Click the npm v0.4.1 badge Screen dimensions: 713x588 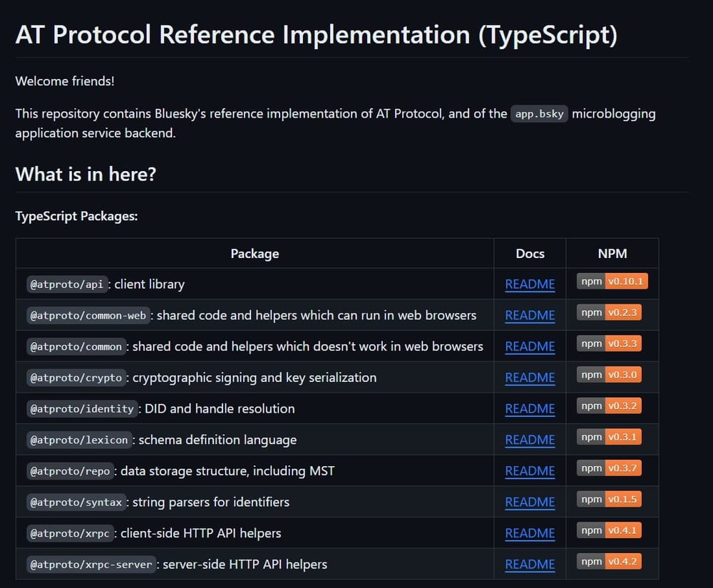(609, 530)
